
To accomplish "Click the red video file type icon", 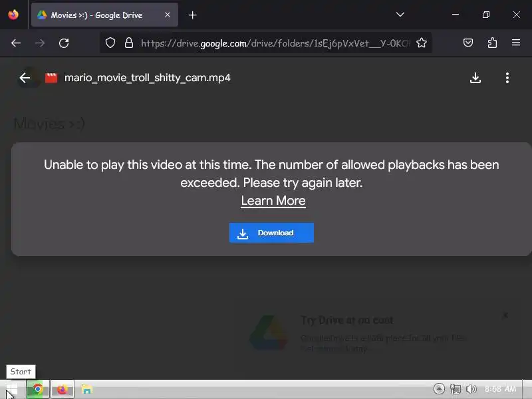I will tap(51, 78).
